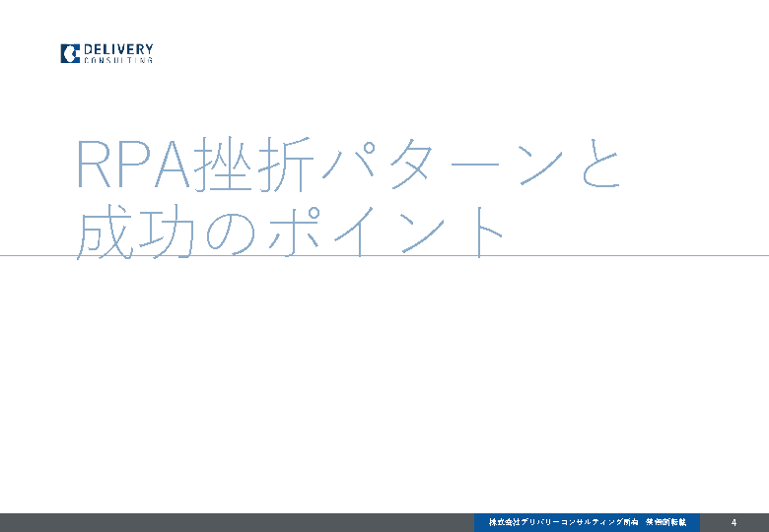Click the CONSULTING subtitle under the logo
This screenshot has height=532, width=769.
coord(118,61)
